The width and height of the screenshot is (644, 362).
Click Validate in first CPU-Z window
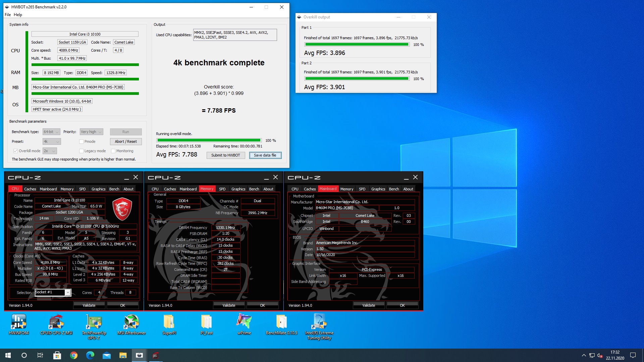pos(89,305)
